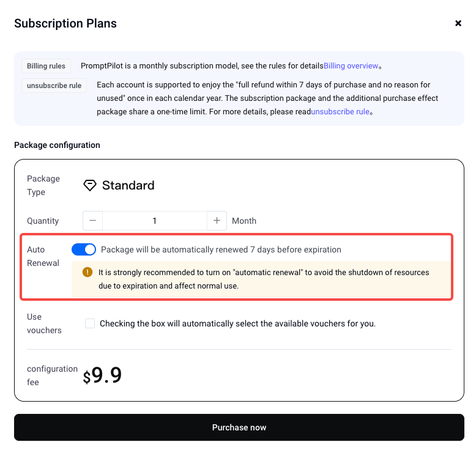Click the Month unit label
The width and height of the screenshot is (476, 453).
point(244,221)
